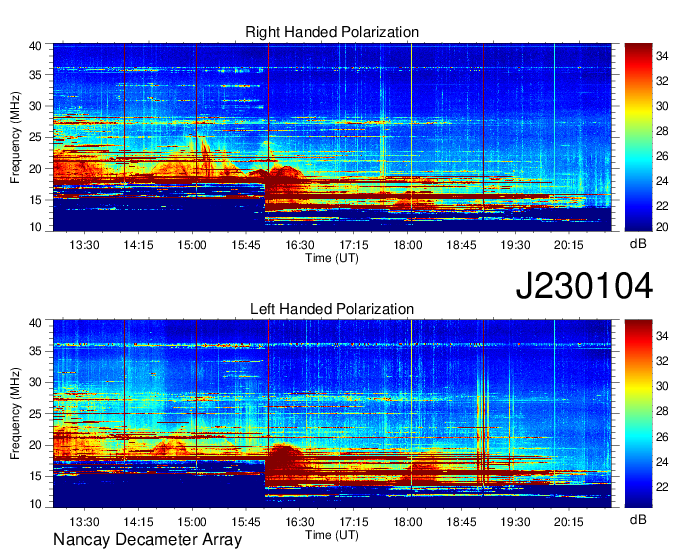Click the 19:30 time tick on Right Handed plot
The height and width of the screenshot is (552, 680).
pos(515,245)
